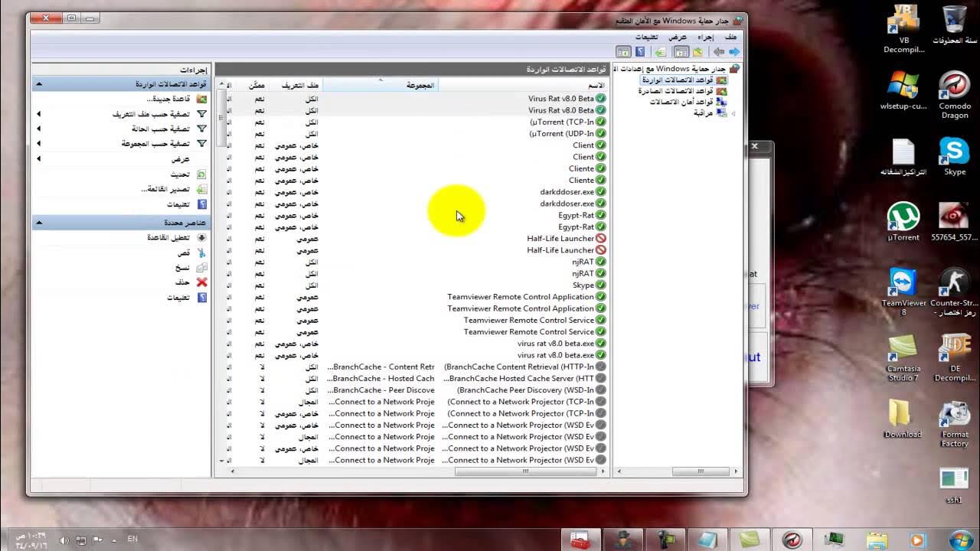The image size is (980, 551).
Task: Open the سلة المحذوفات recycle bin
Action: tap(955, 24)
